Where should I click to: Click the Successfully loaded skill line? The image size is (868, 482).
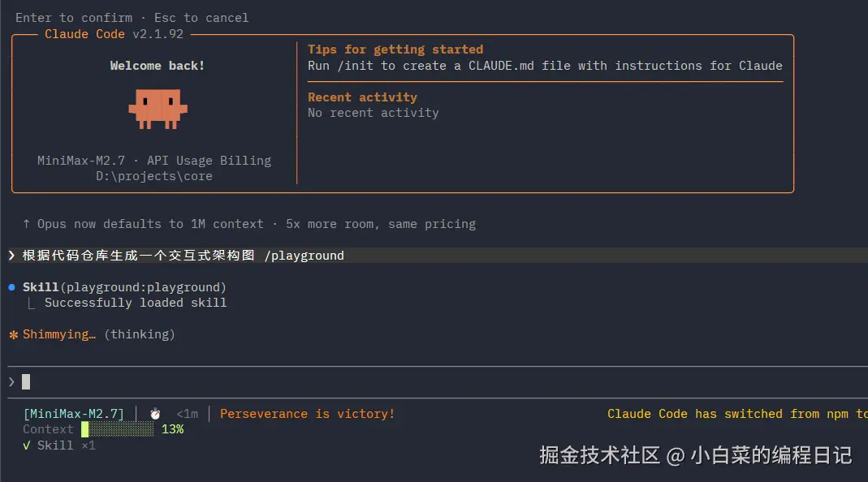coord(136,303)
